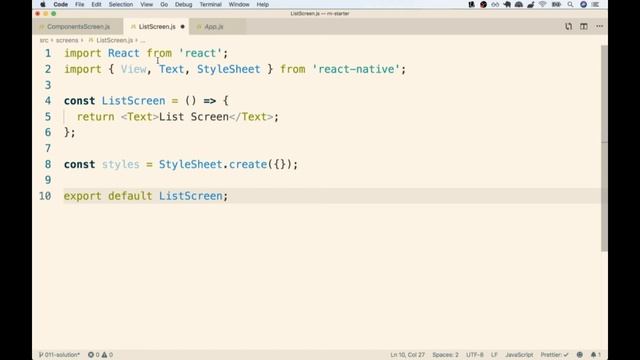The image size is (640, 360).
Task: Click on the return keyword
Action: (x=96, y=117)
